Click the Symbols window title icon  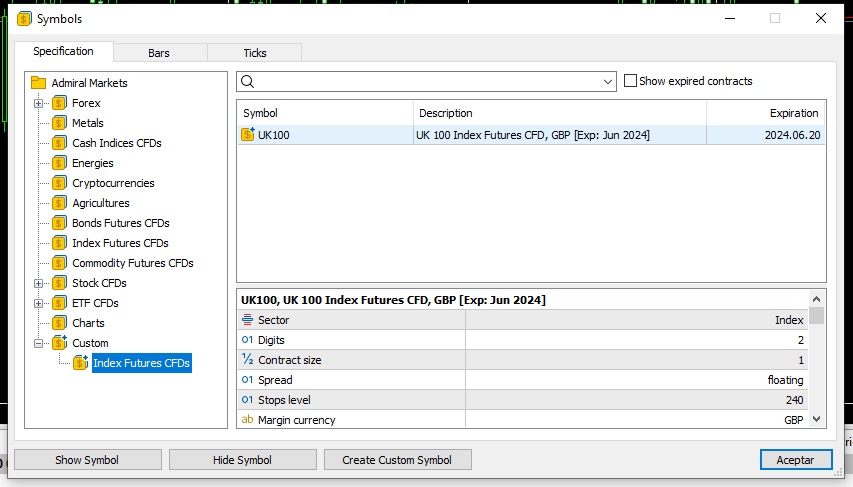point(24,19)
